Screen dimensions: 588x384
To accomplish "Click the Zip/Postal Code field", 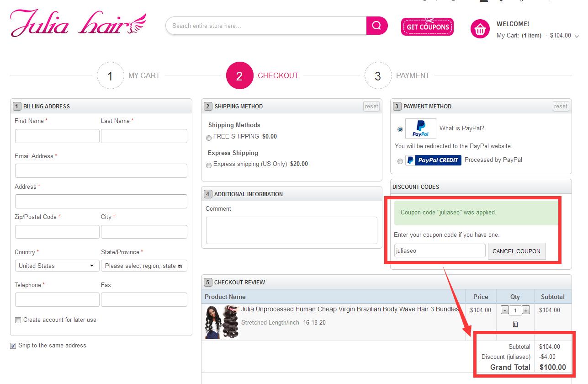I will [57, 232].
